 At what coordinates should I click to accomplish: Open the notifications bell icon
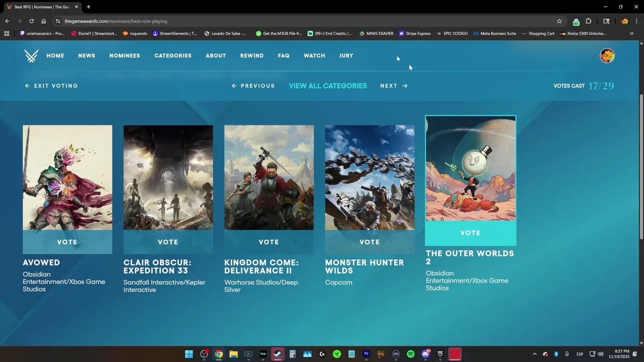point(635,354)
